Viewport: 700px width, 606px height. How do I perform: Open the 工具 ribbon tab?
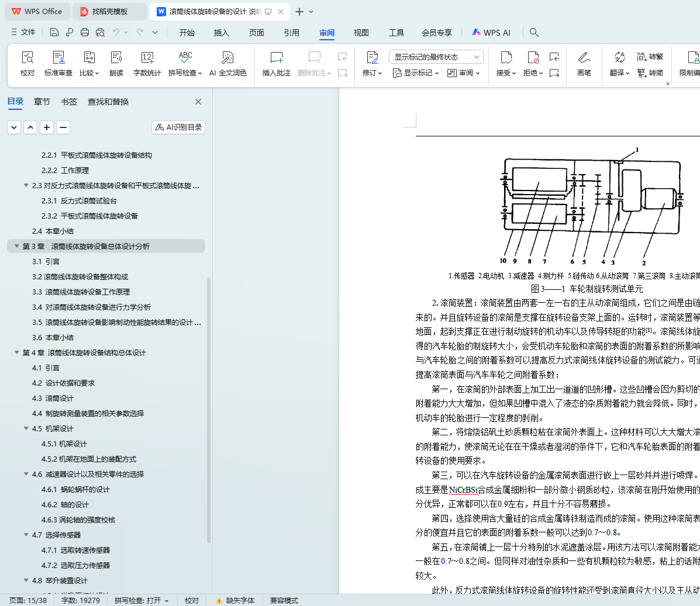pyautogui.click(x=396, y=33)
